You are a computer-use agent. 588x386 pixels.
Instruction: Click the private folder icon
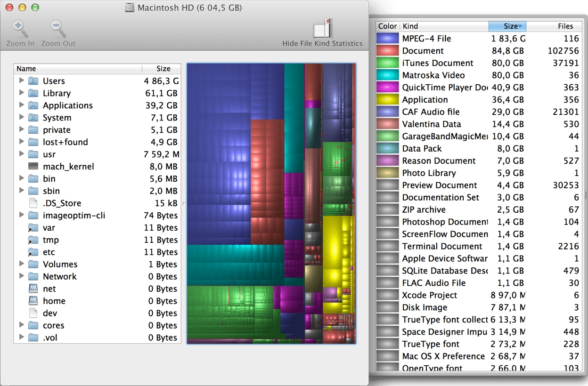coord(33,130)
